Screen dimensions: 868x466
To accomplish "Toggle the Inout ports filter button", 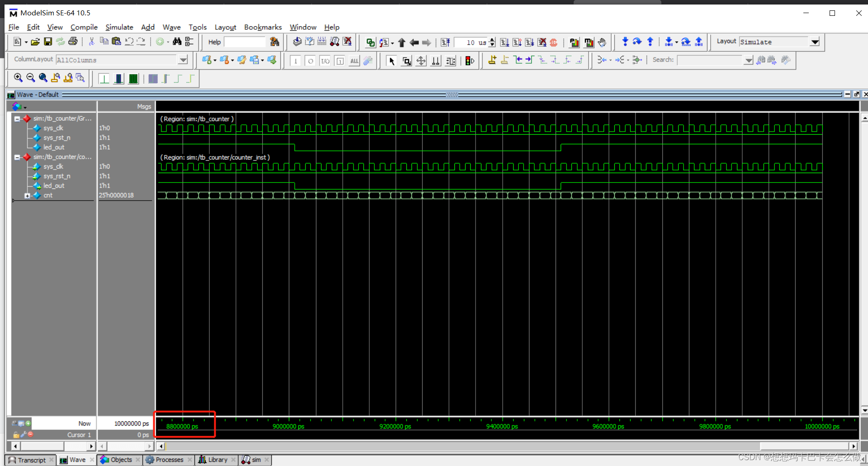I will (x=325, y=61).
